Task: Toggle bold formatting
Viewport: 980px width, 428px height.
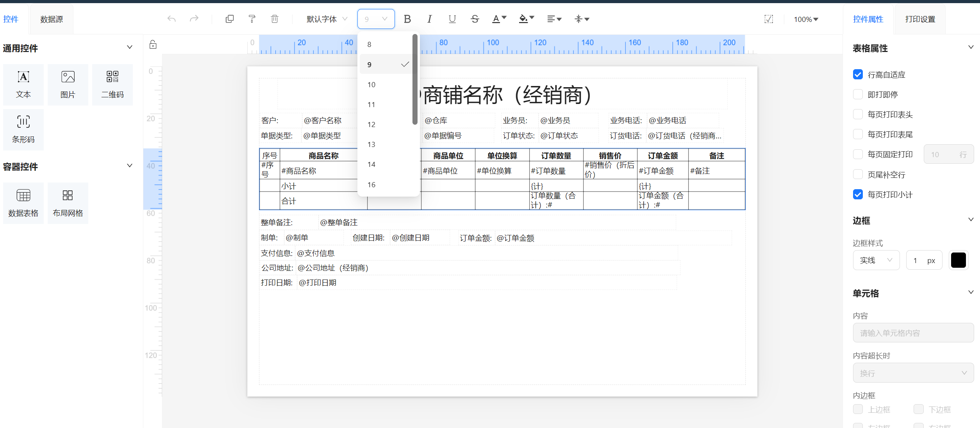Action: pyautogui.click(x=407, y=19)
